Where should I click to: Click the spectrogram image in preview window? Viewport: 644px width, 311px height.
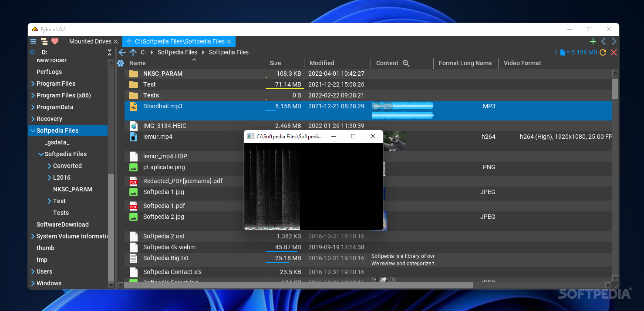pyautogui.click(x=272, y=186)
